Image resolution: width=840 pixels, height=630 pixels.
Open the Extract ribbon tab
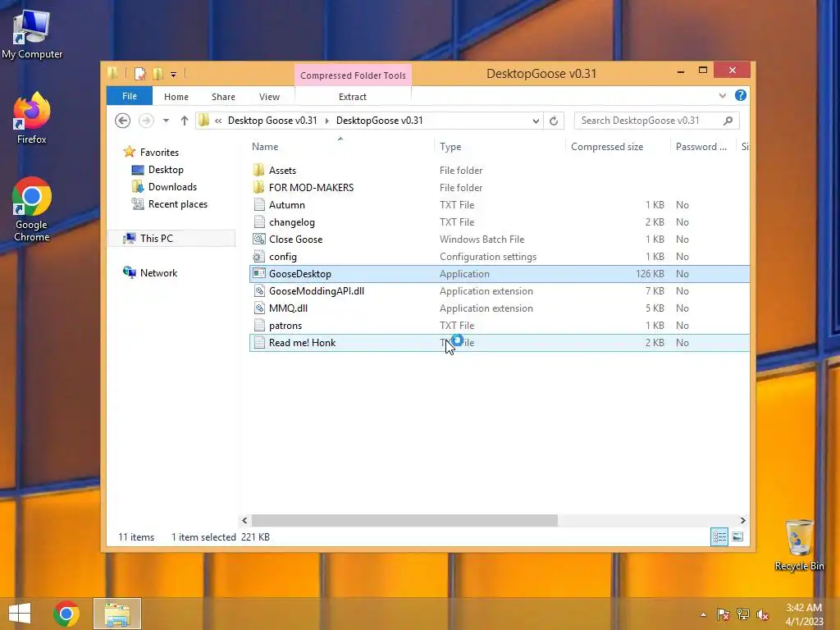[353, 97]
